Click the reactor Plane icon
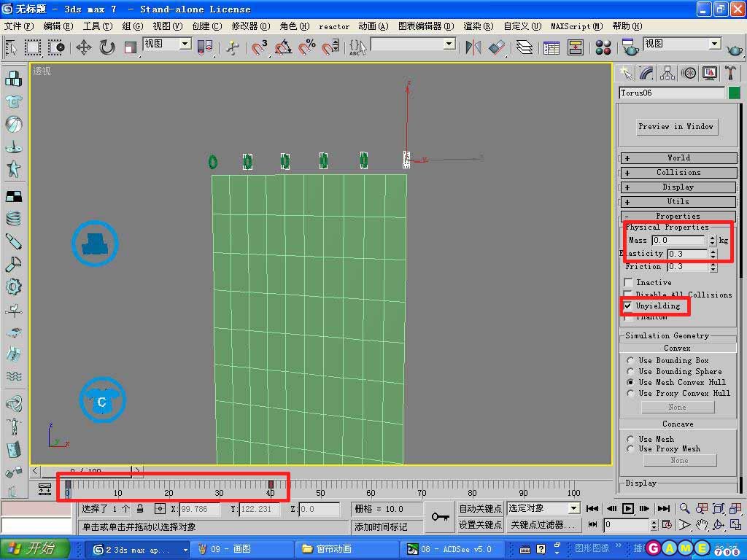747x560 pixels. pyautogui.click(x=13, y=196)
